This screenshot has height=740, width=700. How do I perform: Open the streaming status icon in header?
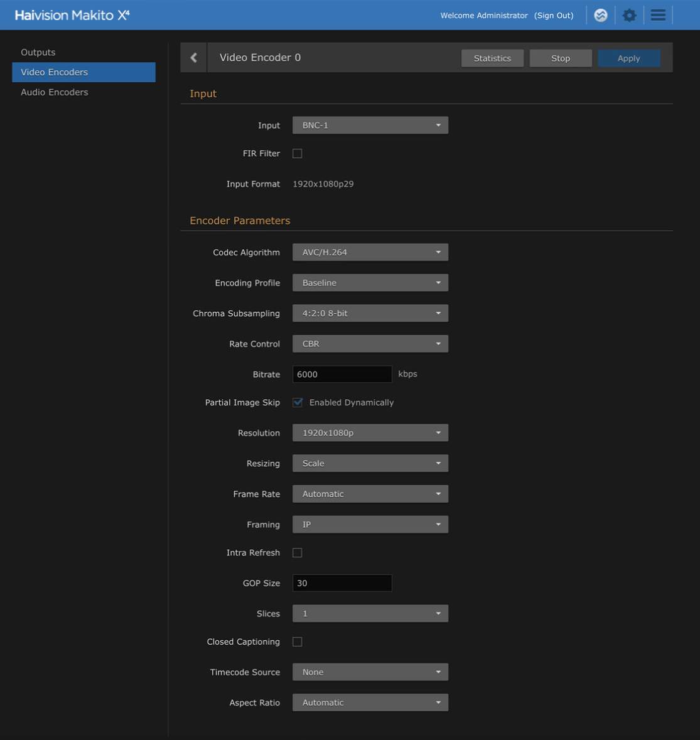coord(600,15)
